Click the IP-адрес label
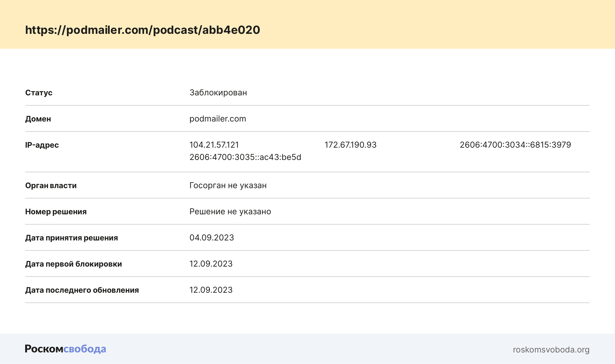 point(42,145)
